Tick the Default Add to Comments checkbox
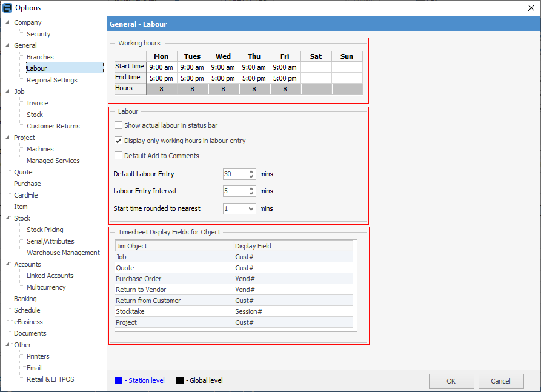Image resolution: width=541 pixels, height=392 pixels. (x=119, y=156)
